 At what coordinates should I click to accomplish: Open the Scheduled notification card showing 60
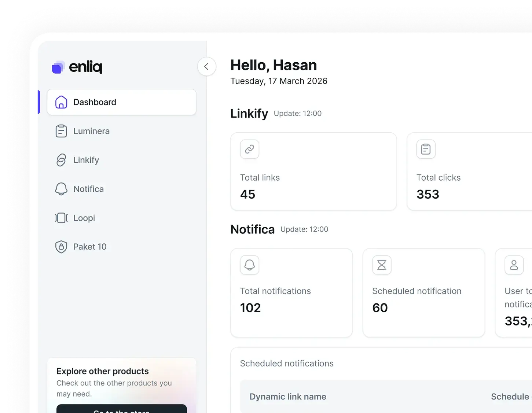coord(424,293)
